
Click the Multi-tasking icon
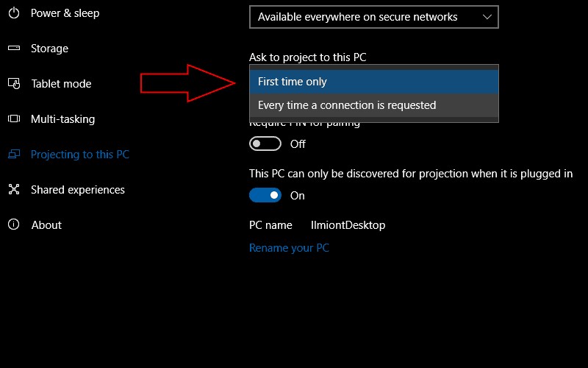pos(14,118)
